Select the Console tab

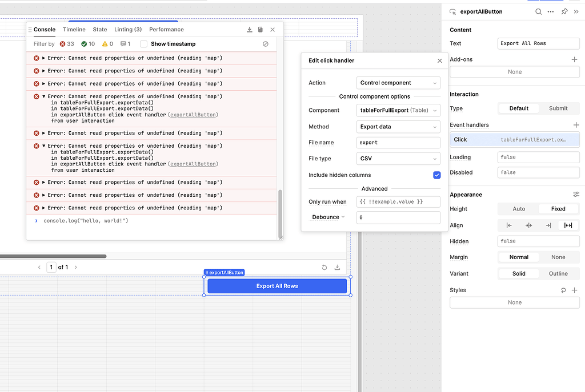[x=45, y=30]
